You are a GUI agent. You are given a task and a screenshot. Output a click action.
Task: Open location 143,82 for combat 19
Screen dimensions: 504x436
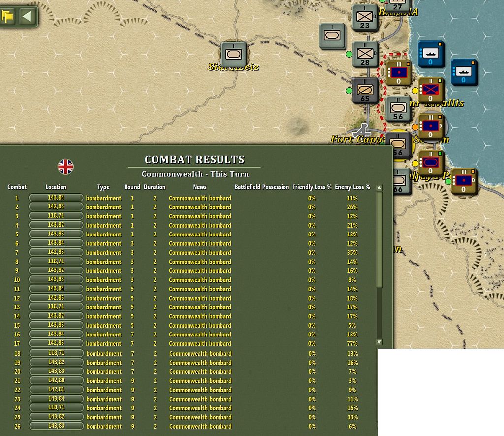coord(56,362)
